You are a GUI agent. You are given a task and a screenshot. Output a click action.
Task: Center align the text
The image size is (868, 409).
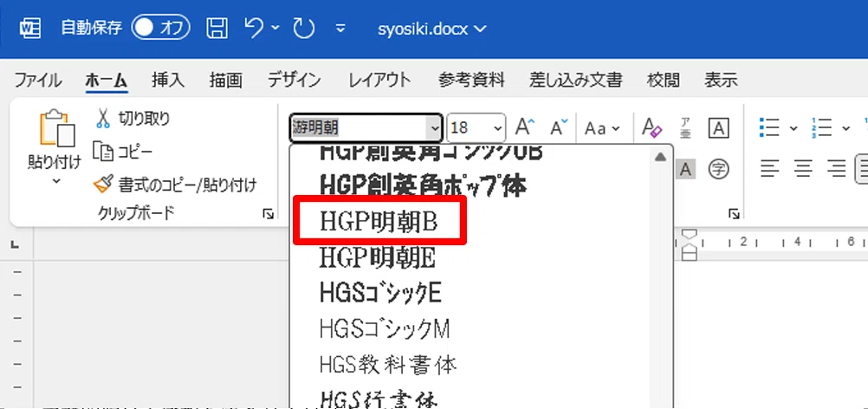point(803,168)
